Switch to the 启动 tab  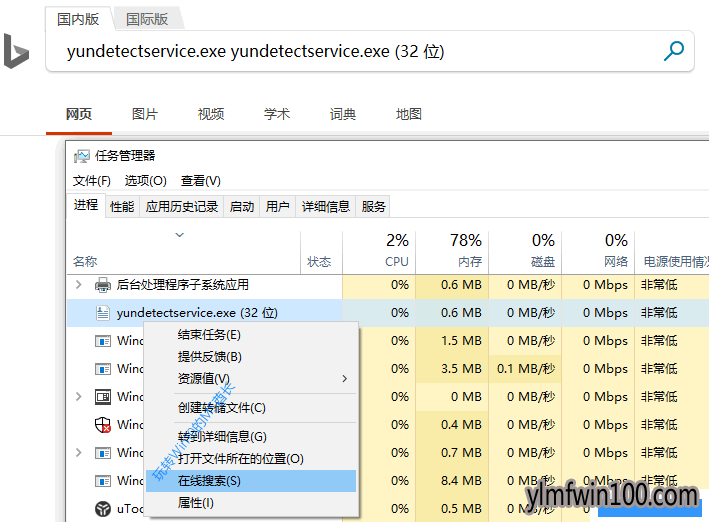coord(241,207)
